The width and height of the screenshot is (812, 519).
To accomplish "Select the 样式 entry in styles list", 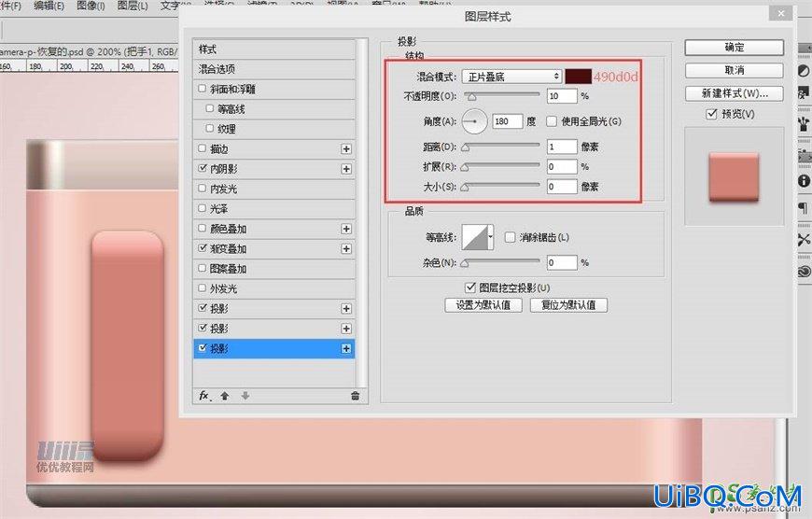I will pyautogui.click(x=273, y=49).
